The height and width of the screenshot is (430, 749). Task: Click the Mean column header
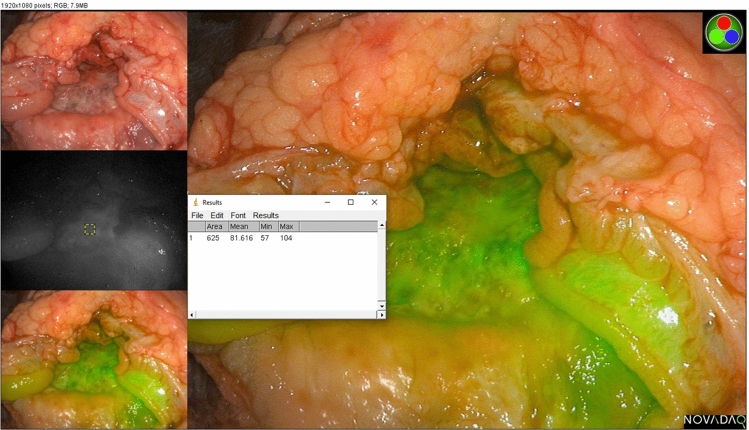click(x=239, y=227)
